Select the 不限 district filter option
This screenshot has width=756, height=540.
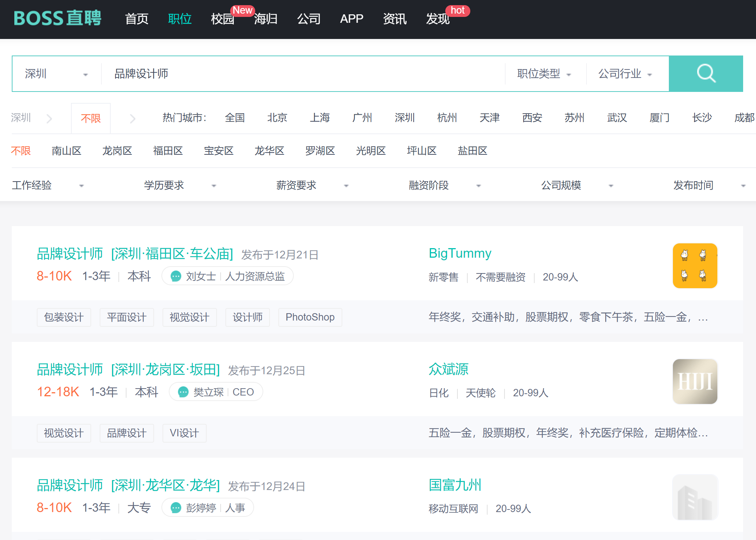click(x=21, y=151)
